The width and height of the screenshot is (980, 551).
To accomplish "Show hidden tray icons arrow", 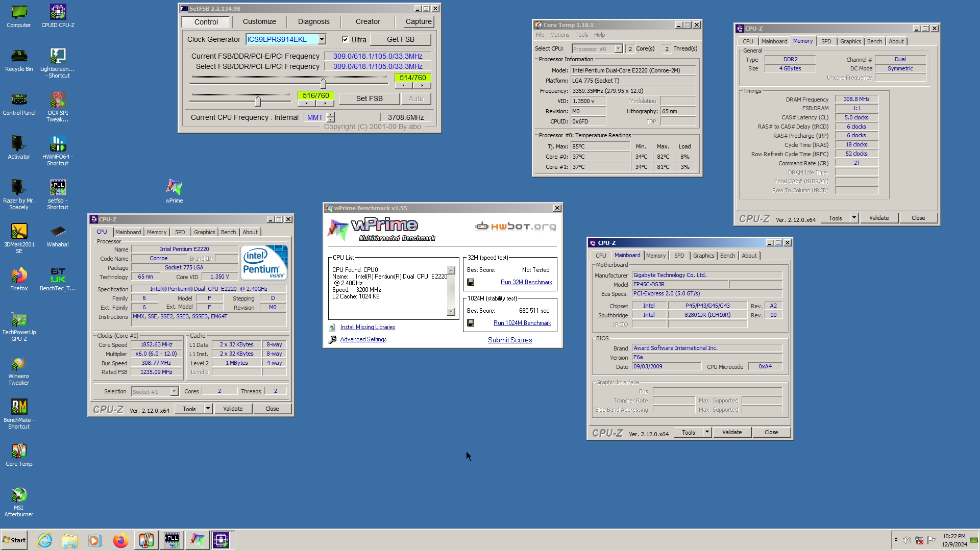I will point(895,540).
